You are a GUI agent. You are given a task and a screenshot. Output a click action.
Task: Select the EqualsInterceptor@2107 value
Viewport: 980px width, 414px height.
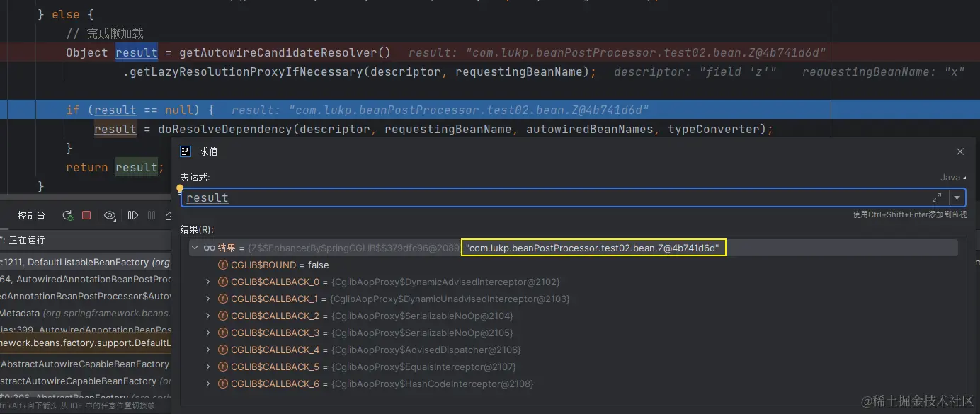pyautogui.click(x=422, y=367)
